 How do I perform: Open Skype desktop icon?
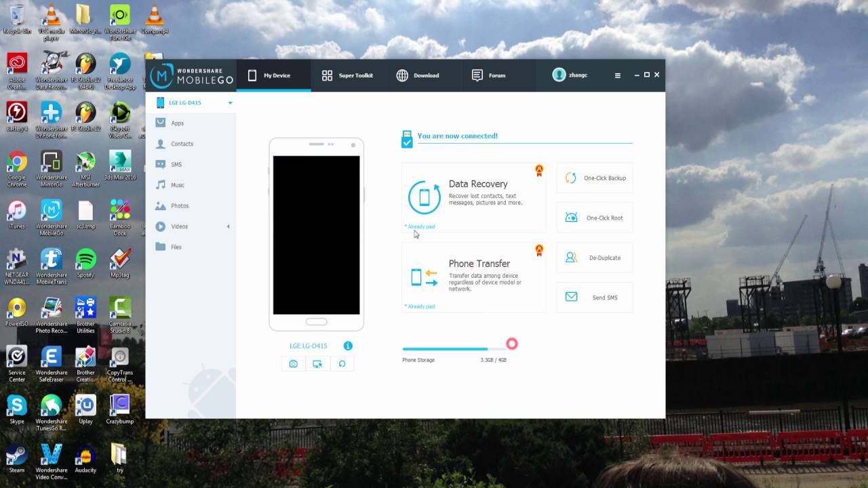[17, 409]
